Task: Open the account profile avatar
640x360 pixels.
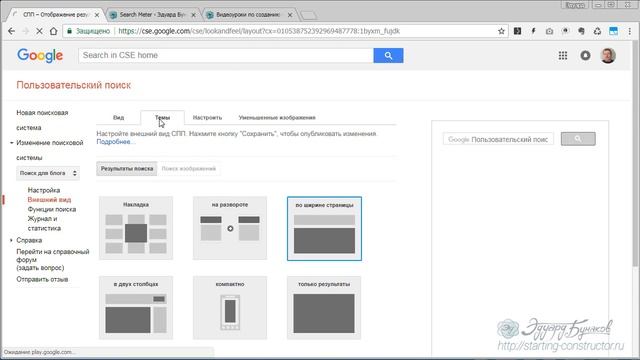Action: coord(608,56)
